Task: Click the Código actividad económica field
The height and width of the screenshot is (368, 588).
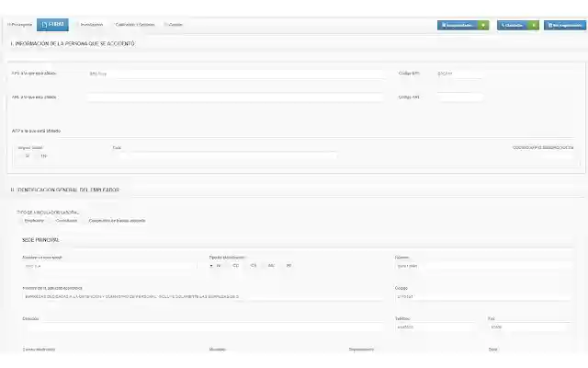Action: point(483,296)
